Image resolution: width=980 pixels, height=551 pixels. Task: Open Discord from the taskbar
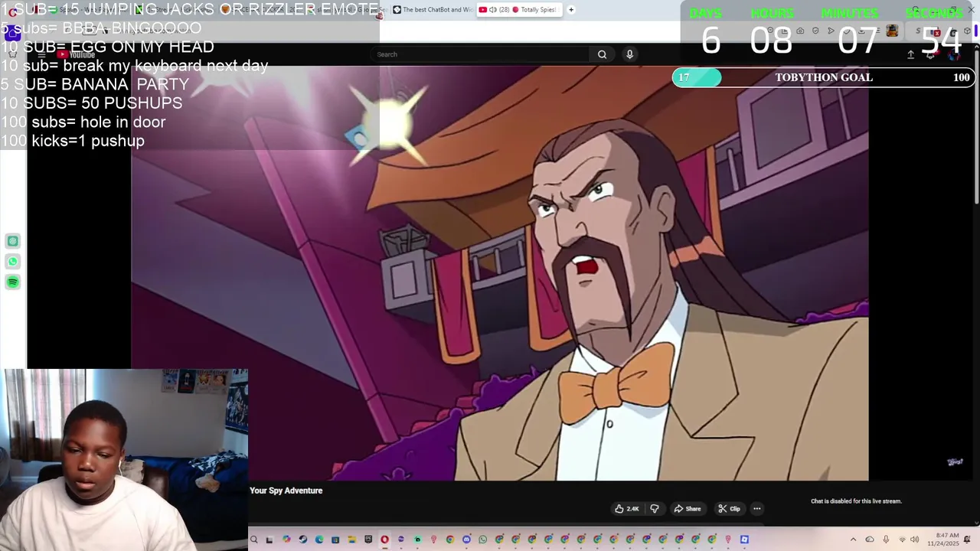pyautogui.click(x=466, y=540)
